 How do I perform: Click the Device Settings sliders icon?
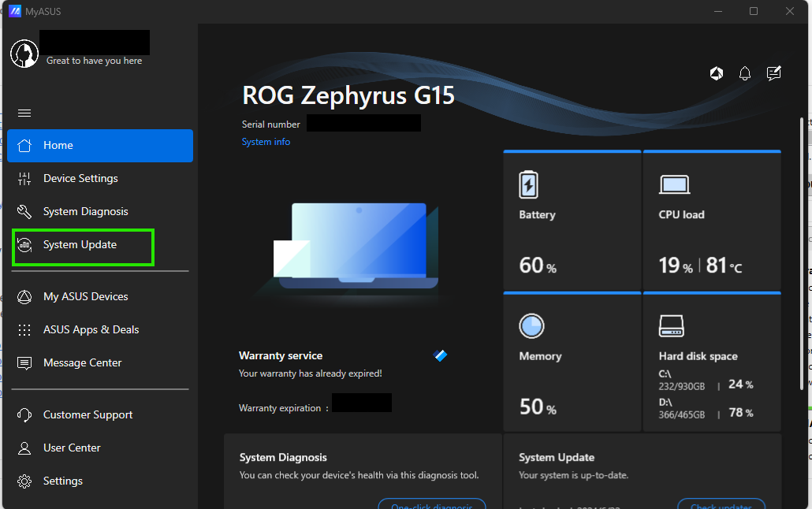pyautogui.click(x=24, y=179)
